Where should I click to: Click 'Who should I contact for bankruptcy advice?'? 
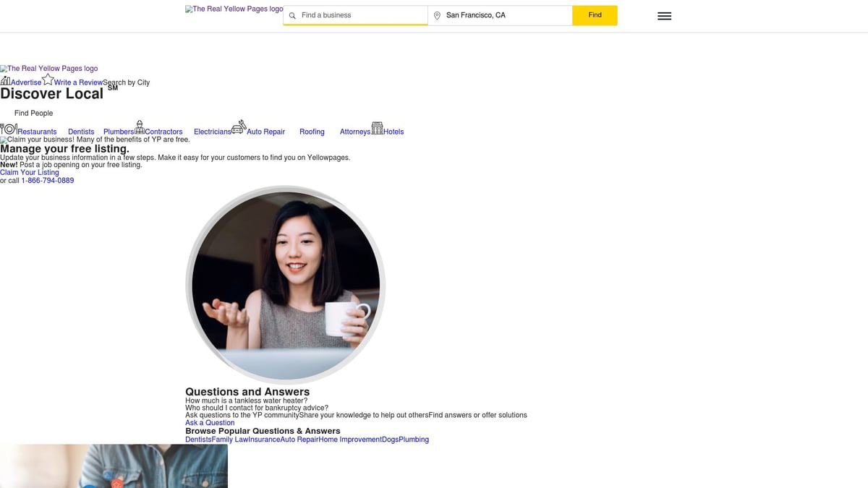pos(257,408)
